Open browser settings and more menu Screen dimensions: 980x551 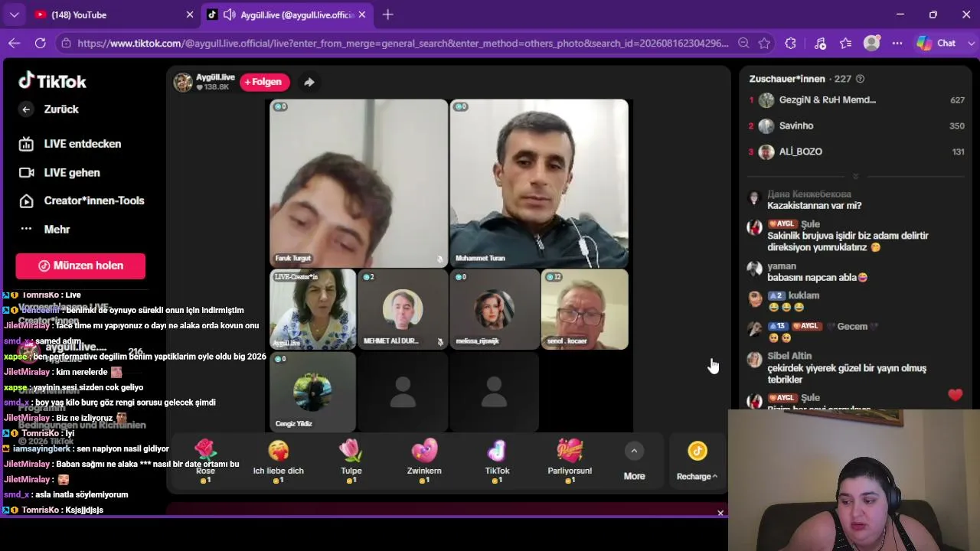(x=897, y=44)
